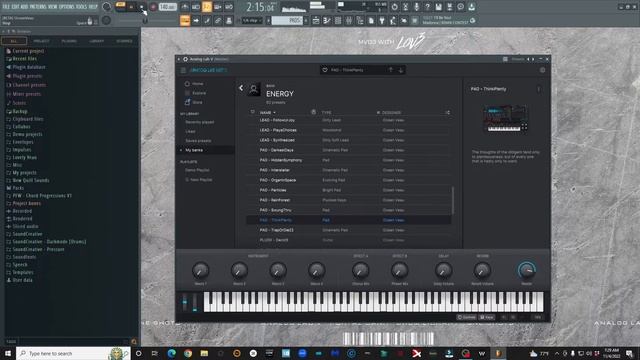Viewport: 640px width, 360px height.
Task: Open the TOOLS menu
Action: coord(82,7)
